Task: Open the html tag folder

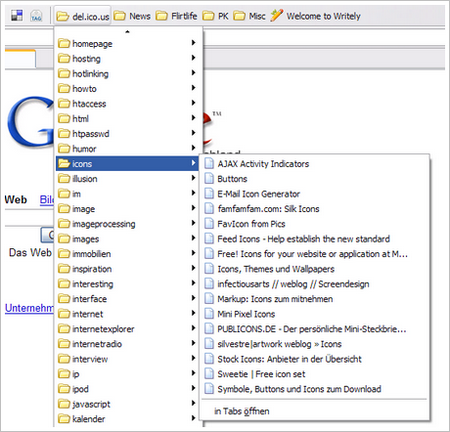Action: coord(128,118)
